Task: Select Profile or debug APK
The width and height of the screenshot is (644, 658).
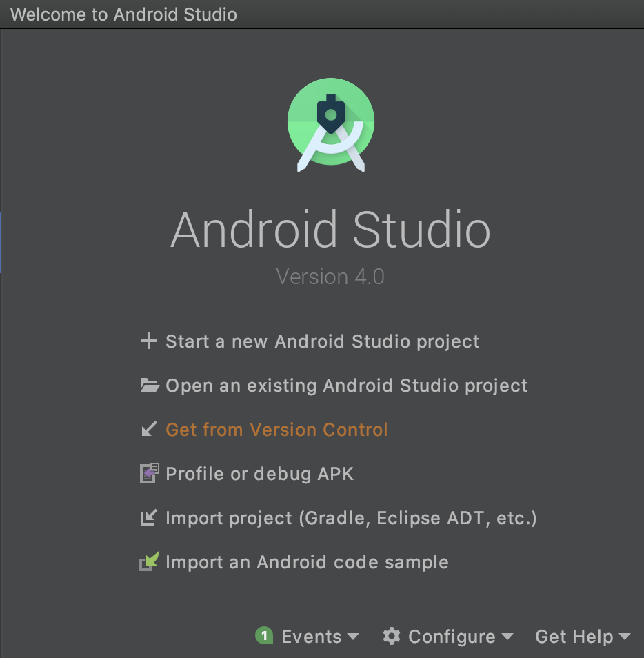Action: point(259,473)
